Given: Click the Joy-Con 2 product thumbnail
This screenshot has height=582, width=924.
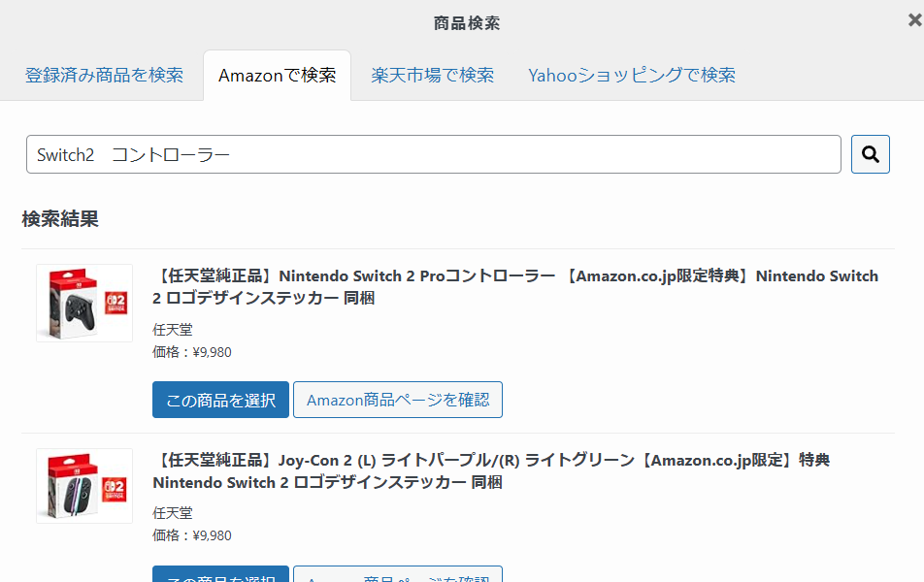Looking at the screenshot, I should pos(84,486).
